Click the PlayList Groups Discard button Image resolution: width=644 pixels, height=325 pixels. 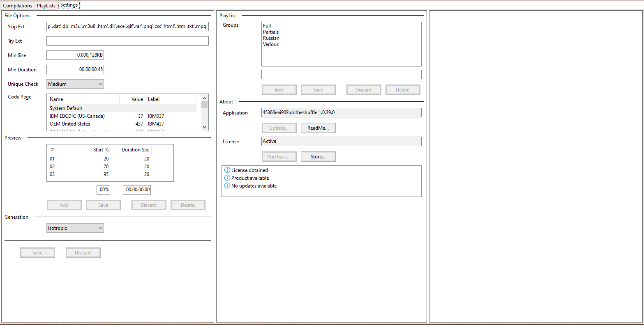[364, 90]
